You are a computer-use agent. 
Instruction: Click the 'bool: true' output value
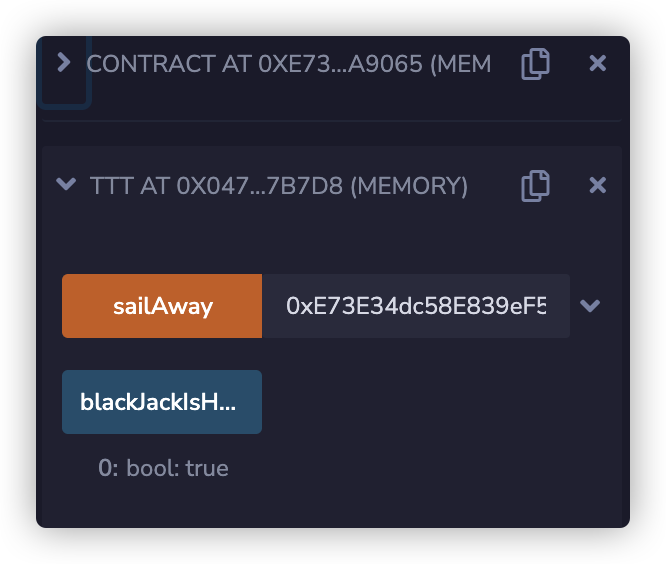coord(177,468)
